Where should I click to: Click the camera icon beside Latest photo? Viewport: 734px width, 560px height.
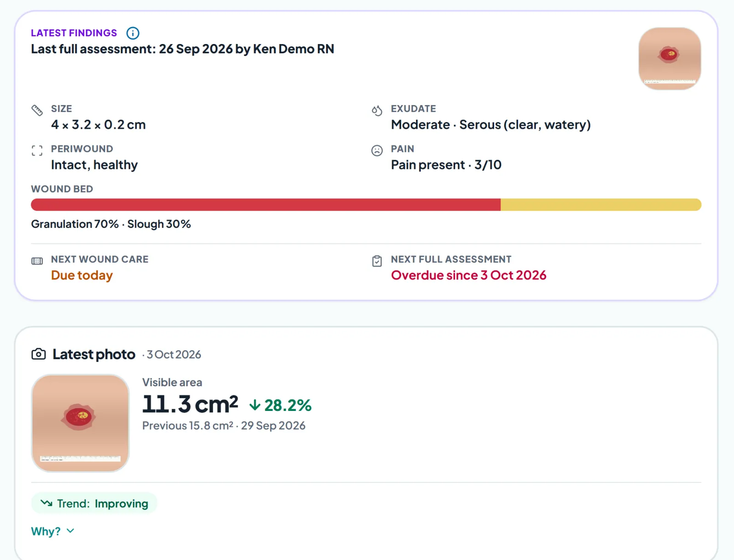(x=39, y=354)
